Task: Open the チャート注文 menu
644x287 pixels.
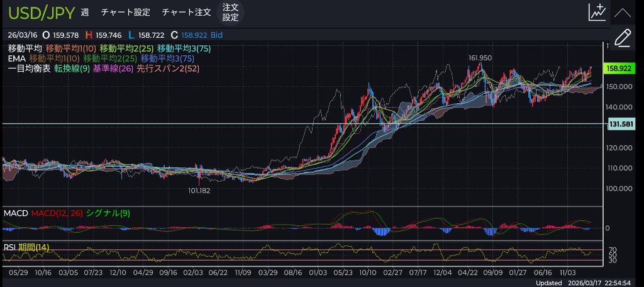Action: (186, 13)
